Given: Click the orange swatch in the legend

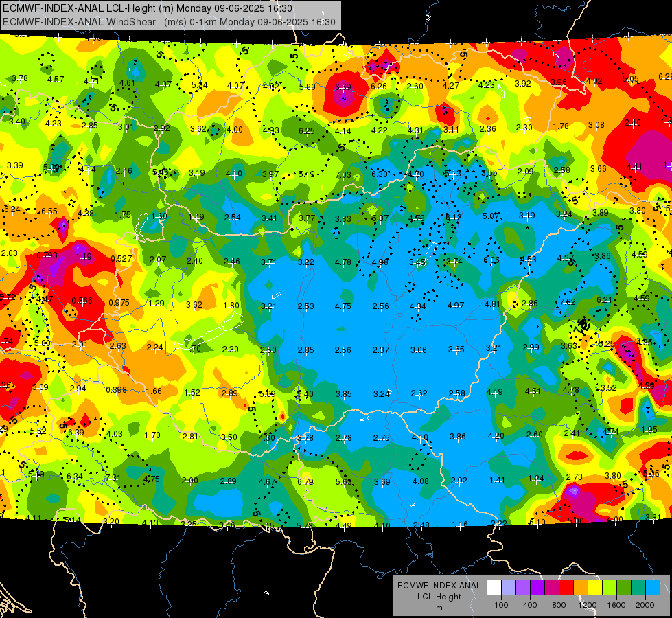Looking at the screenshot, I should (x=581, y=587).
